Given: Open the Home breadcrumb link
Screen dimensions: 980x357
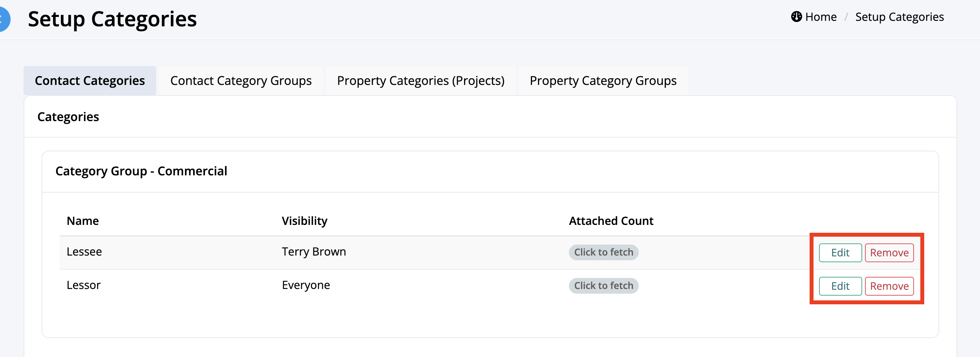Looking at the screenshot, I should [821, 17].
